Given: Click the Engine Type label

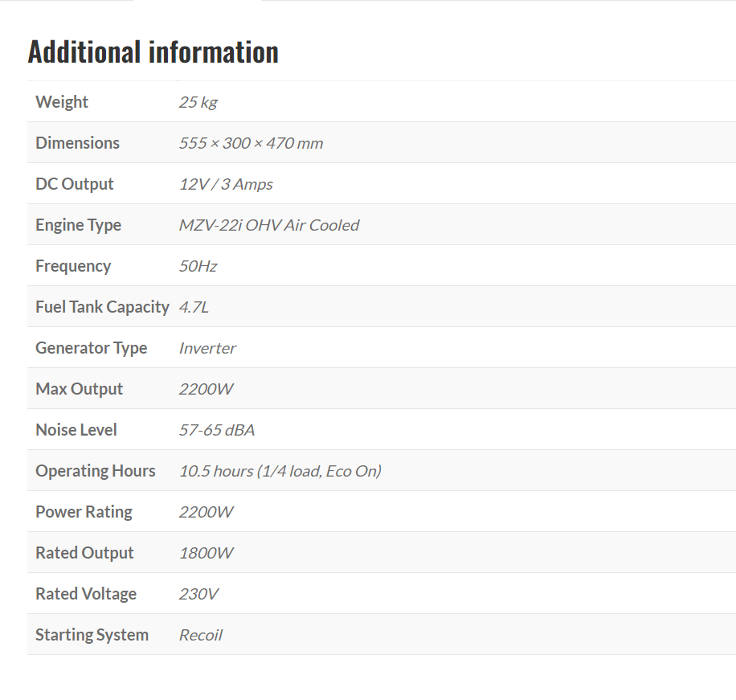Looking at the screenshot, I should point(78,225).
